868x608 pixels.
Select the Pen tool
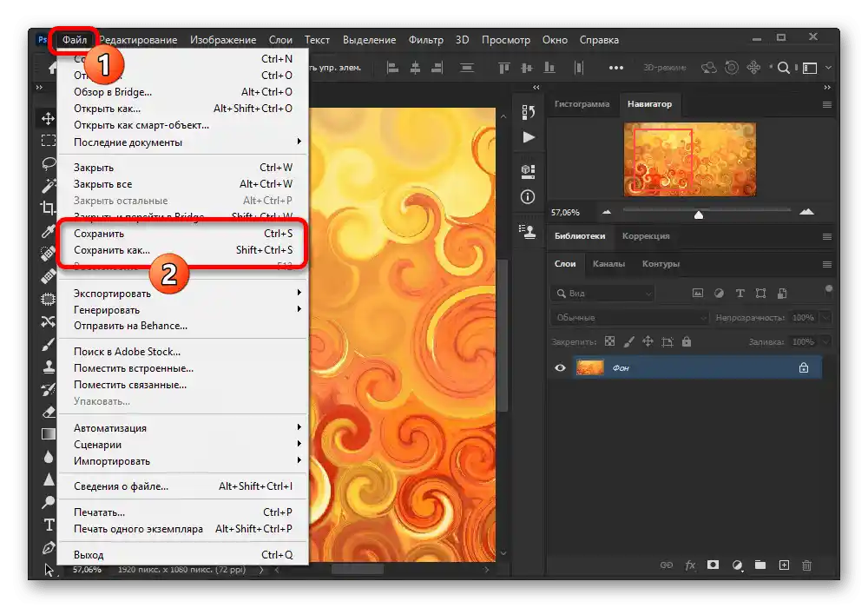point(48,548)
